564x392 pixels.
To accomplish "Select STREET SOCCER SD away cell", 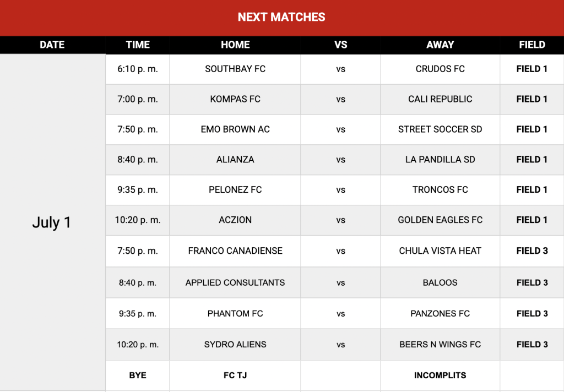I will (440, 129).
